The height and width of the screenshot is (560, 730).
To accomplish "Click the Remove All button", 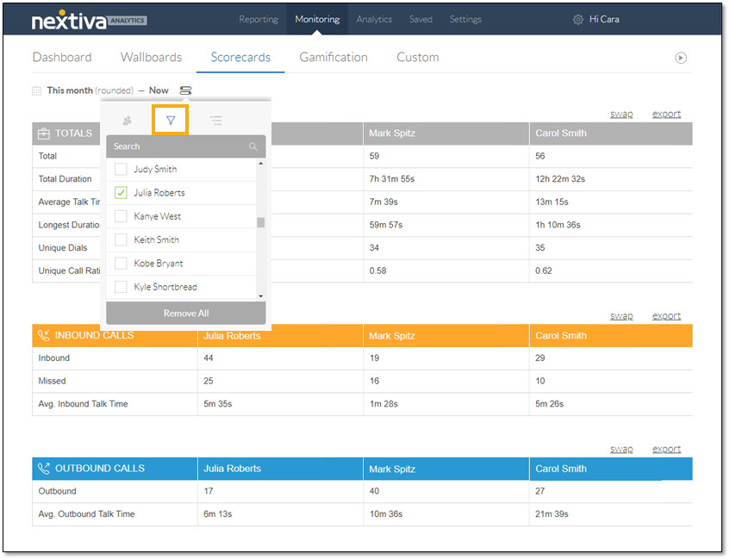I will 186,314.
